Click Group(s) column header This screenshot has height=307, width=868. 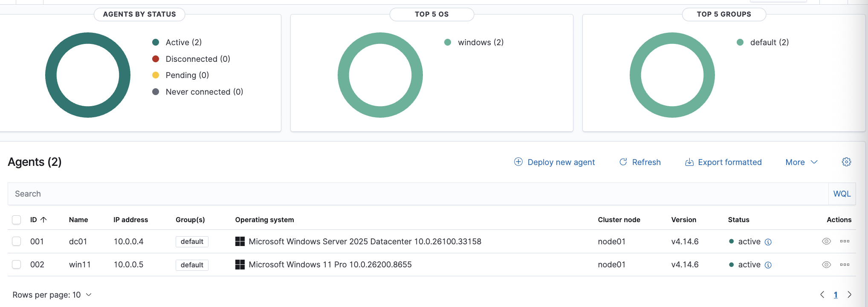pos(190,220)
